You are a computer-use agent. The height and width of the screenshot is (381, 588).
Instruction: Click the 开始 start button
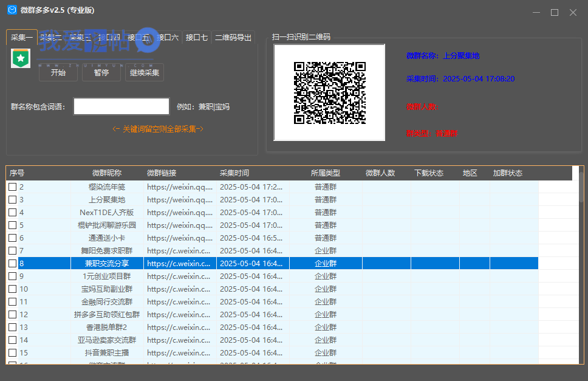(x=58, y=72)
